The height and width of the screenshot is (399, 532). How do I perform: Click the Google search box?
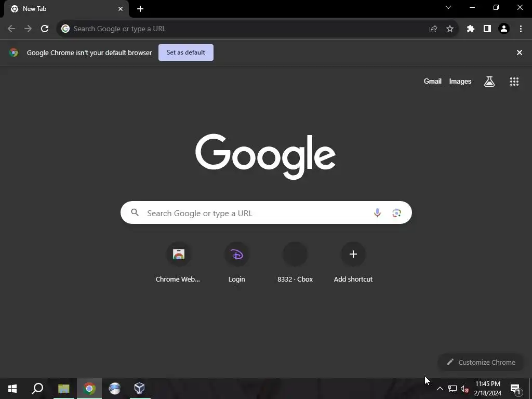[x=266, y=212]
